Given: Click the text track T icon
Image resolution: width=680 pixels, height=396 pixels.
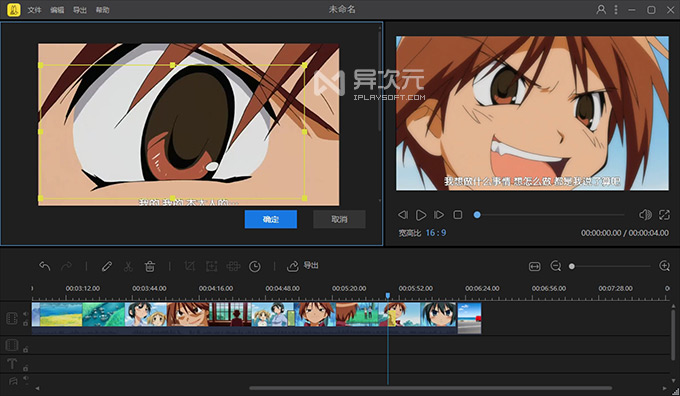Looking at the screenshot, I should pyautogui.click(x=12, y=363).
